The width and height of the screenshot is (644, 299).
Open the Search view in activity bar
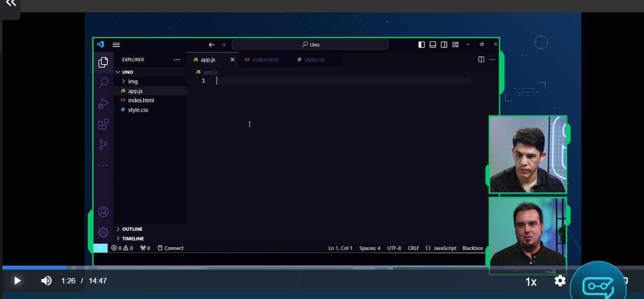coord(103,83)
